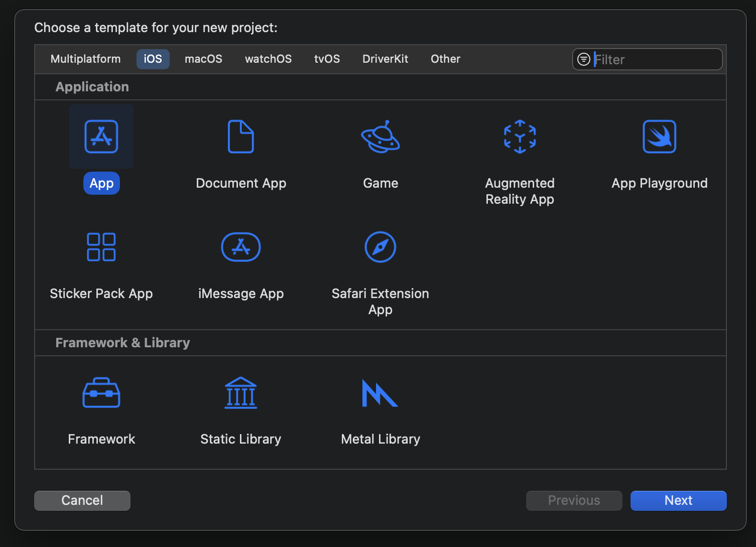Select the Metal Library icon
The width and height of the screenshot is (756, 547).
coord(381,393)
